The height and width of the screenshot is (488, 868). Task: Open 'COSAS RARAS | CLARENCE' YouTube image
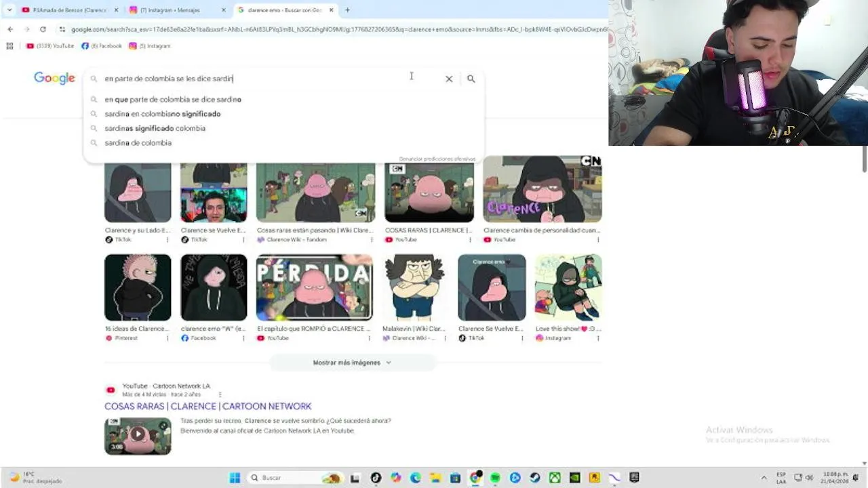(x=429, y=192)
